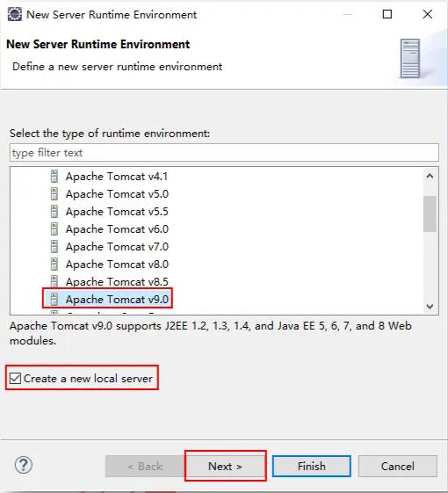Click the Eclipse icon in the title bar

14,14
